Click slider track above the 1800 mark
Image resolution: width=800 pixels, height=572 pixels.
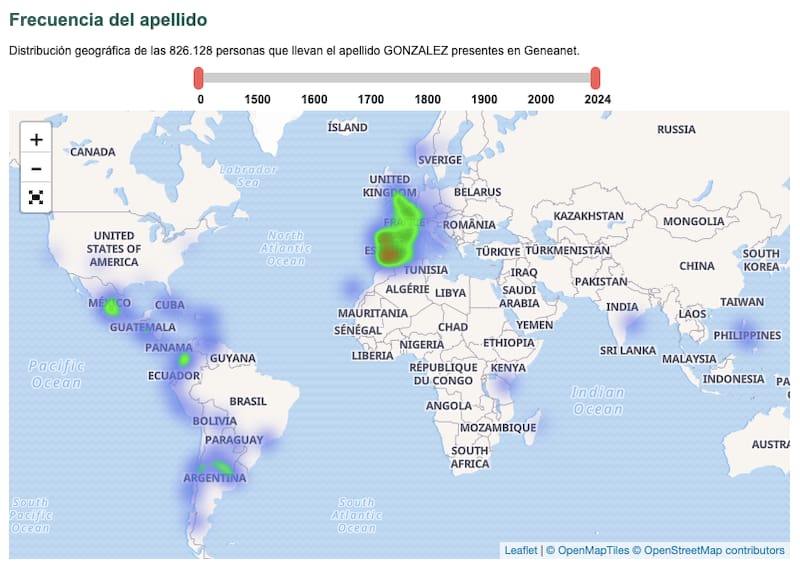(x=428, y=78)
